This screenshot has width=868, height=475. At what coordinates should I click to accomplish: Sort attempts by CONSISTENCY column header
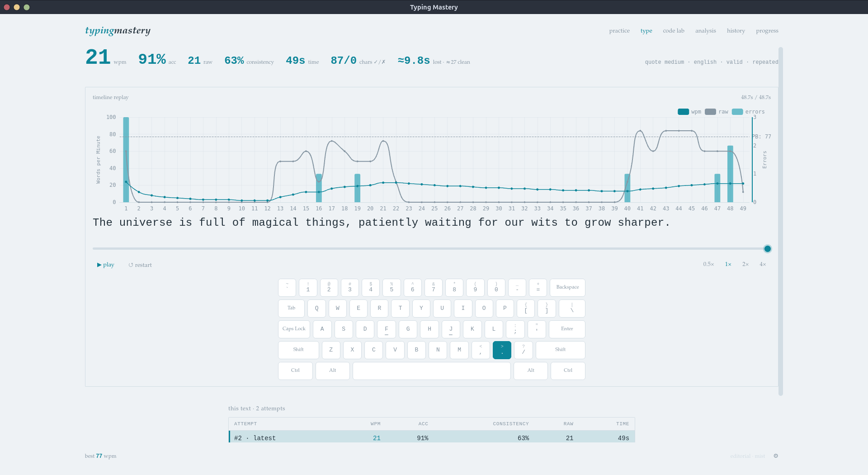pos(511,424)
